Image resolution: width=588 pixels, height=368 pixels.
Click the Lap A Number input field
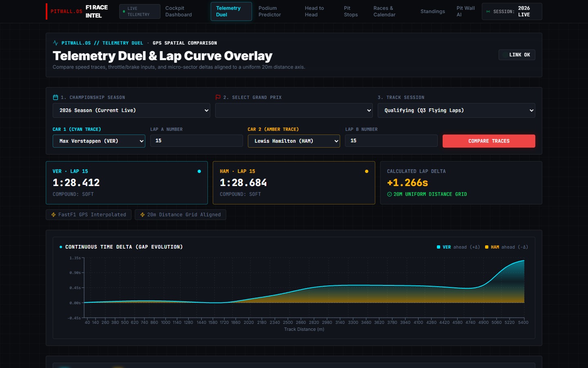196,141
